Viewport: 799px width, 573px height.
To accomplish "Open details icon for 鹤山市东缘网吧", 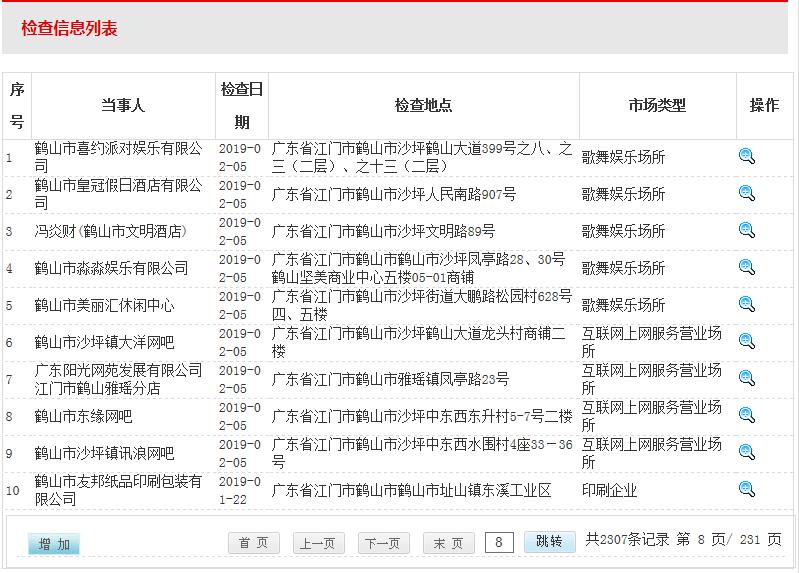I will pyautogui.click(x=746, y=415).
